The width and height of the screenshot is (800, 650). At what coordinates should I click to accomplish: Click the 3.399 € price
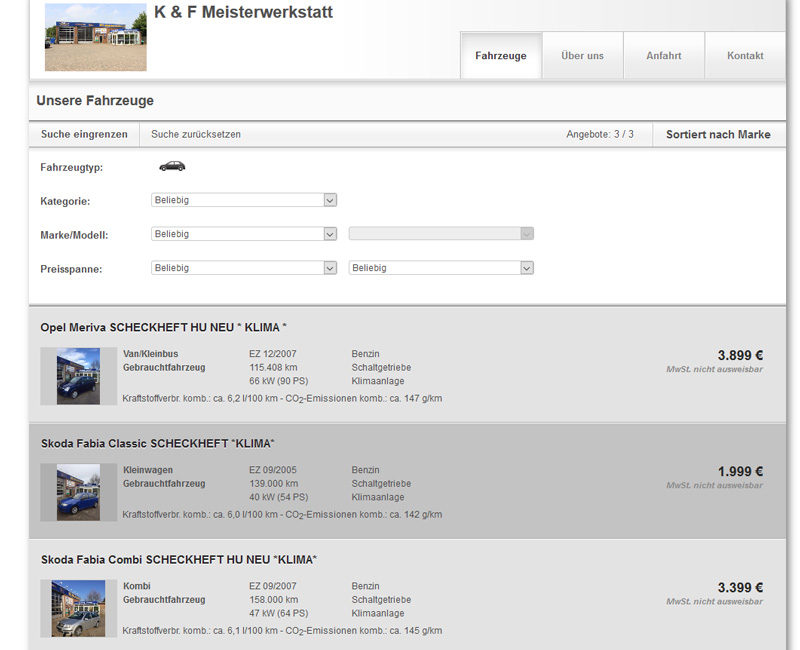point(740,588)
